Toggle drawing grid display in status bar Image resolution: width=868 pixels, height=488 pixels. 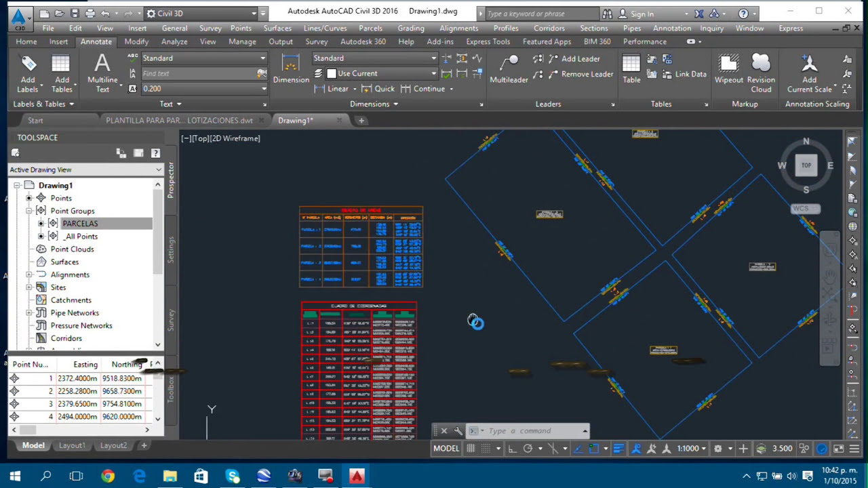point(471,449)
